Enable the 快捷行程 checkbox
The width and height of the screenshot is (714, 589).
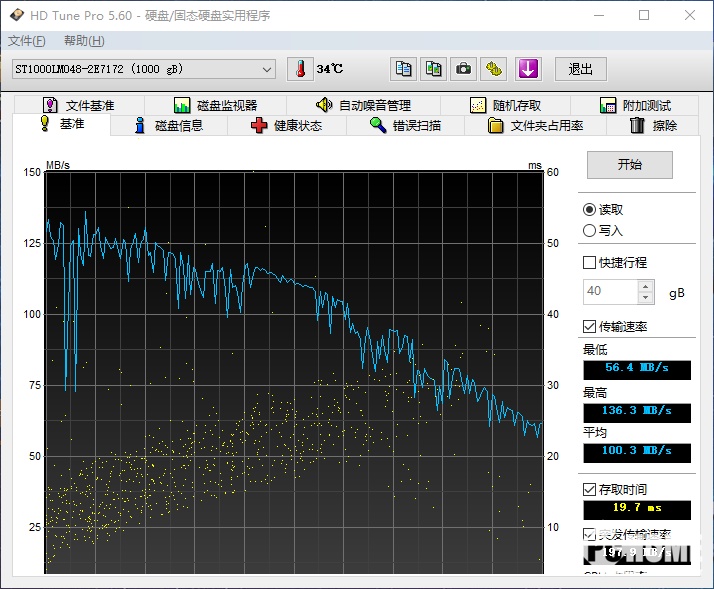[x=590, y=263]
